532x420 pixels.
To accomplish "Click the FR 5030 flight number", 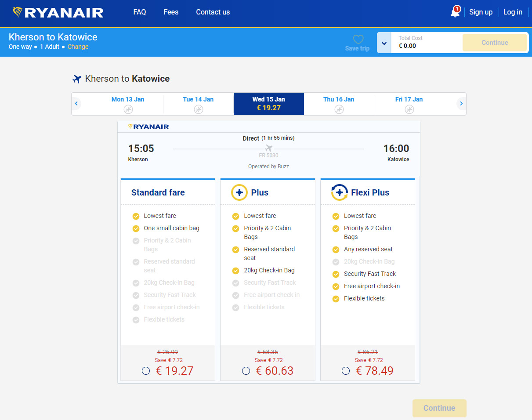I will [x=268, y=156].
